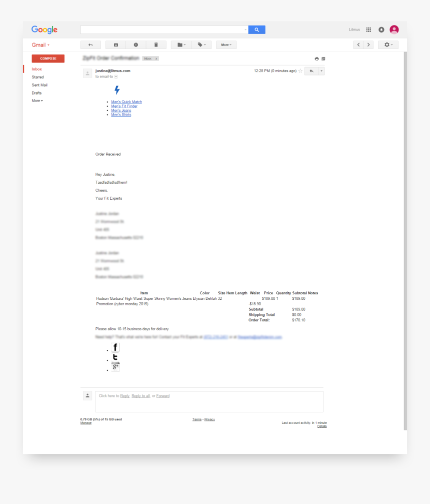
Task: Open the search options dropdown arrow
Action: [x=245, y=30]
